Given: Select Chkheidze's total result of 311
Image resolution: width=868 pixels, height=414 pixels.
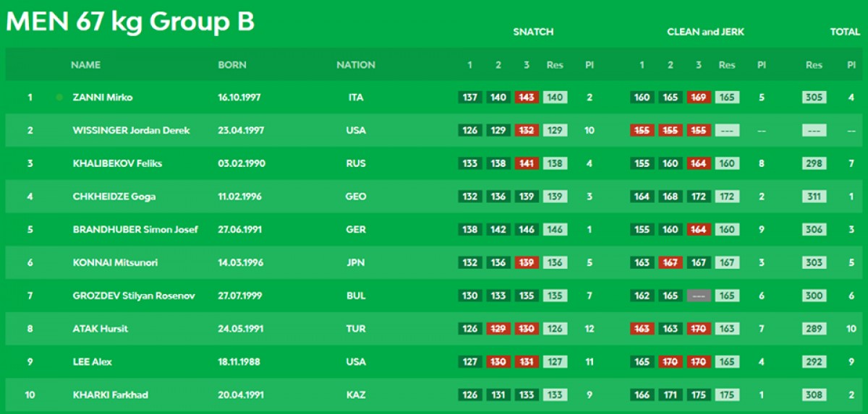Looking at the screenshot, I should pos(814,197).
